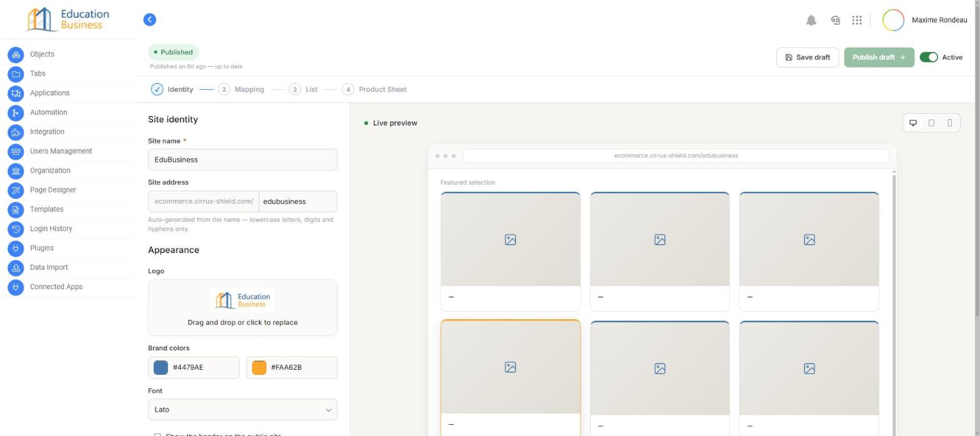The image size is (980, 436).
Task: Click the Integration puzzle icon
Action: [16, 132]
